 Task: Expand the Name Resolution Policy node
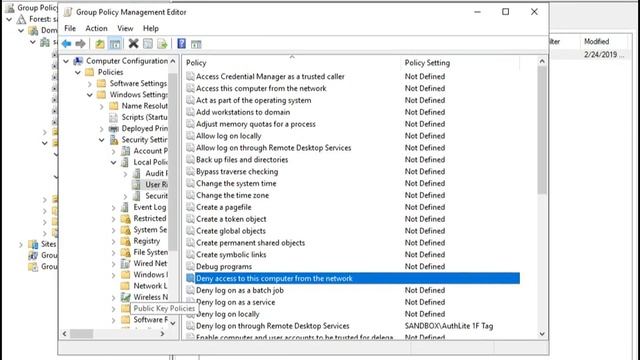(102, 106)
